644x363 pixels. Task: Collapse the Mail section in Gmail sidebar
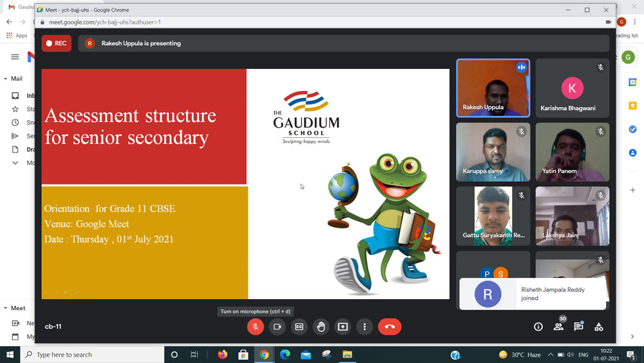coord(5,79)
